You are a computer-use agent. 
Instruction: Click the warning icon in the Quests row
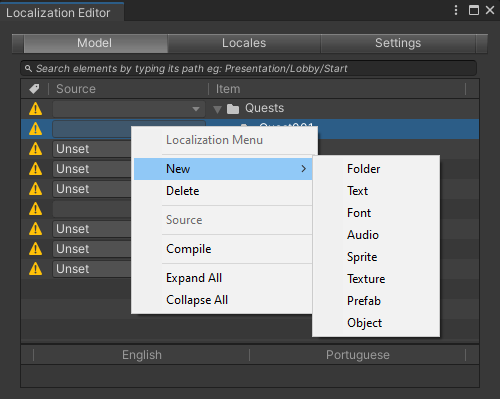tap(35, 109)
